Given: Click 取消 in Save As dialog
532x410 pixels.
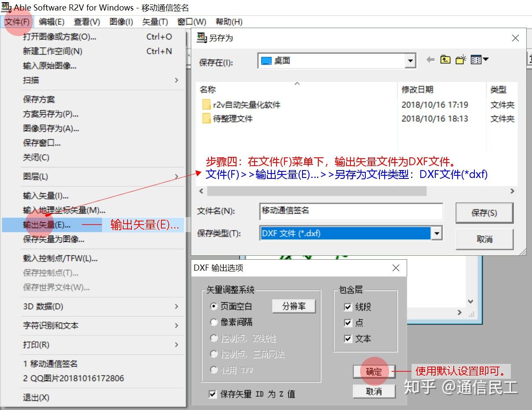Looking at the screenshot, I should coord(484,239).
